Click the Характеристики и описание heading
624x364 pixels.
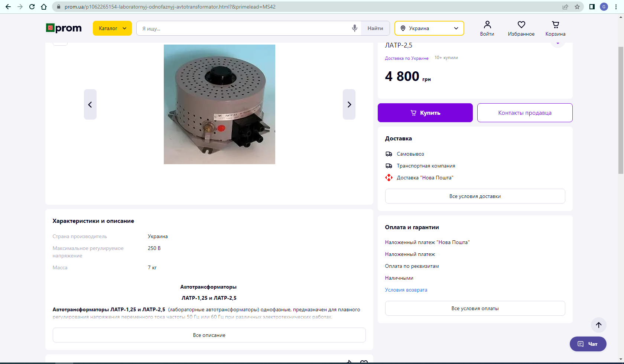[x=93, y=221]
